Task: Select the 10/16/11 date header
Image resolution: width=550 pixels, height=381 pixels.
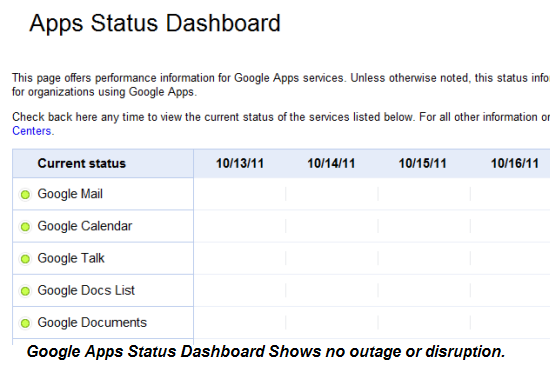Action: coord(515,163)
